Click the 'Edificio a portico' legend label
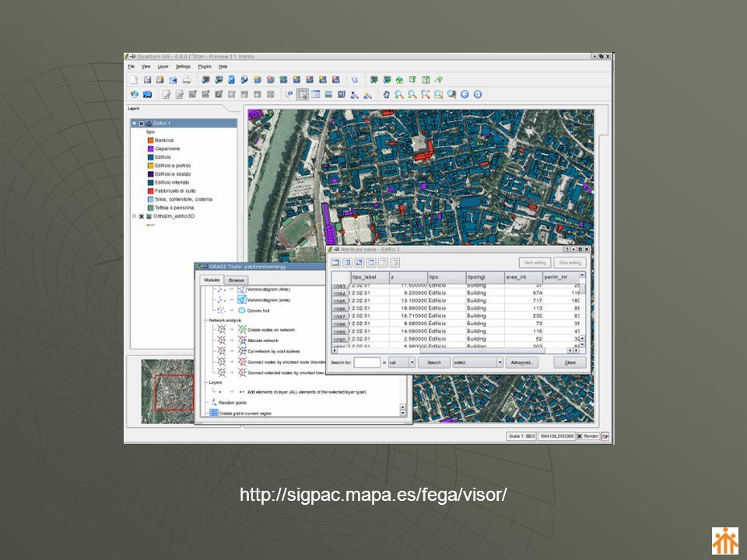Image resolution: width=747 pixels, height=560 pixels. pyautogui.click(x=173, y=166)
